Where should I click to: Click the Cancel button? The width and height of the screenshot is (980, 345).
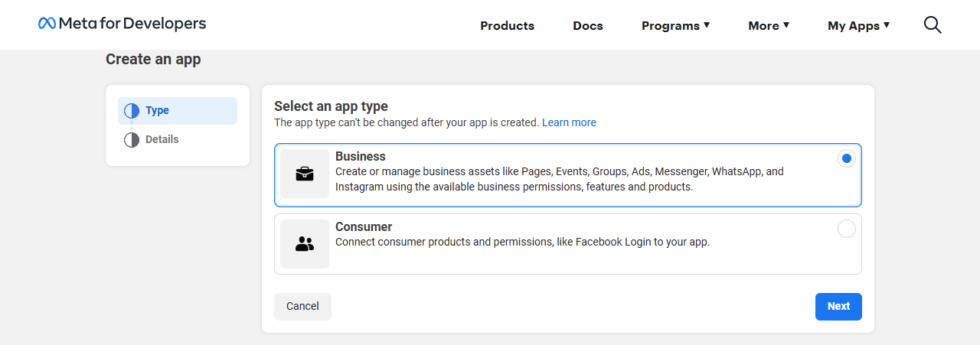(x=302, y=307)
